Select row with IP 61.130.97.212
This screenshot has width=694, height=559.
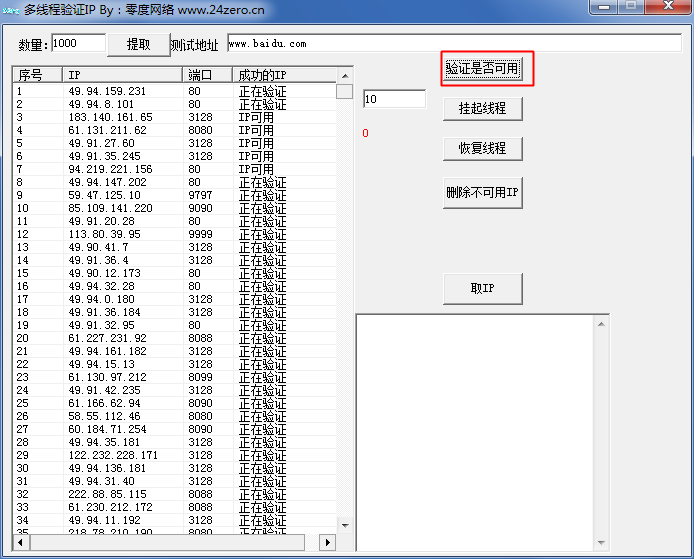(174, 377)
